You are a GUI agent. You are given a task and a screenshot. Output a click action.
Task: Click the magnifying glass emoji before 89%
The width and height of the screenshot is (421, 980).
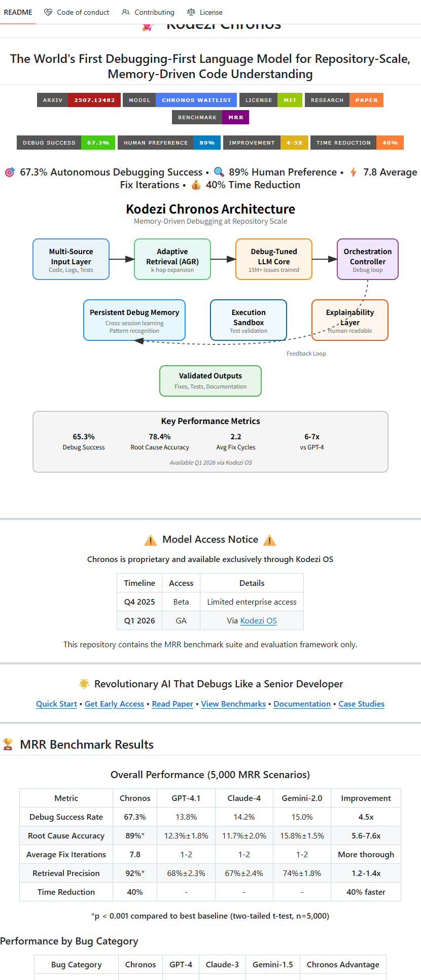pos(219,172)
